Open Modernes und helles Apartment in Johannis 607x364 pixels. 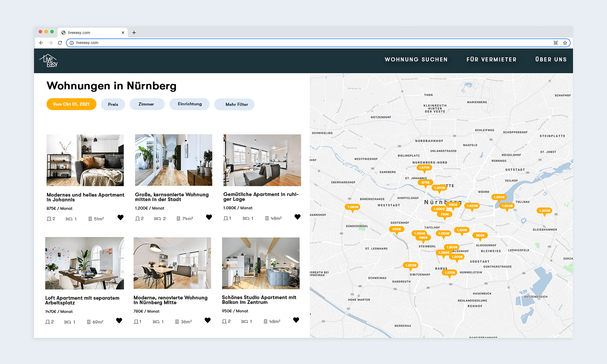tap(85, 197)
